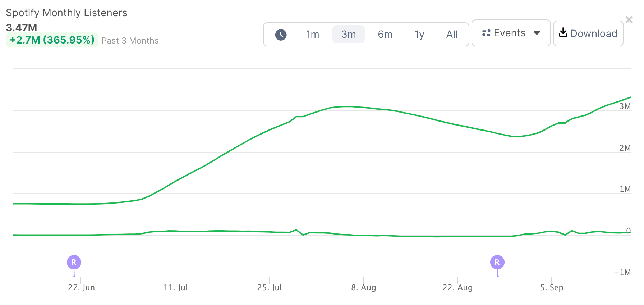Select the 3m time range

pos(348,35)
